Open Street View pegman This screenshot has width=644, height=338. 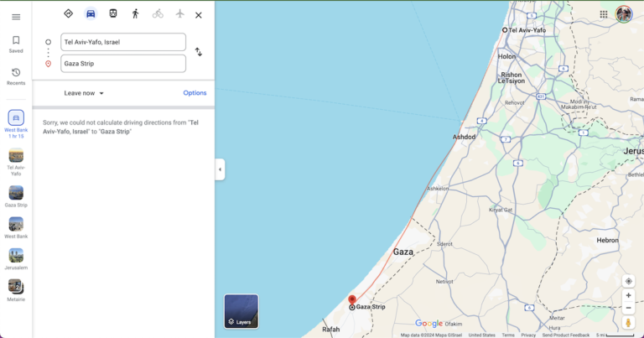click(628, 322)
